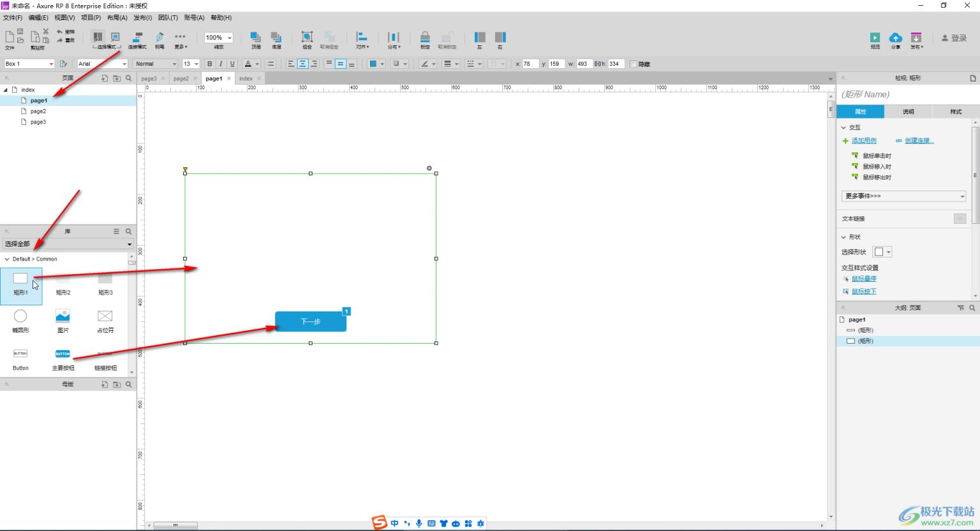Select the connector mode tool (连接模式)
Image resolution: width=980 pixels, height=531 pixels.
137,40
